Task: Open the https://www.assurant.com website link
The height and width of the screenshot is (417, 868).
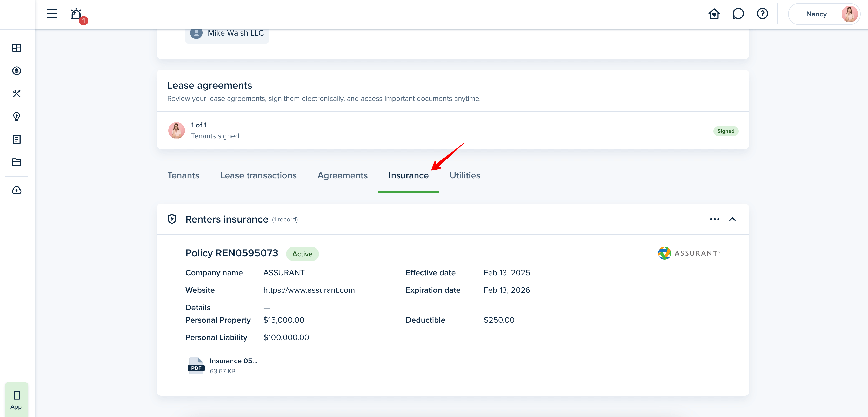Action: click(x=309, y=290)
